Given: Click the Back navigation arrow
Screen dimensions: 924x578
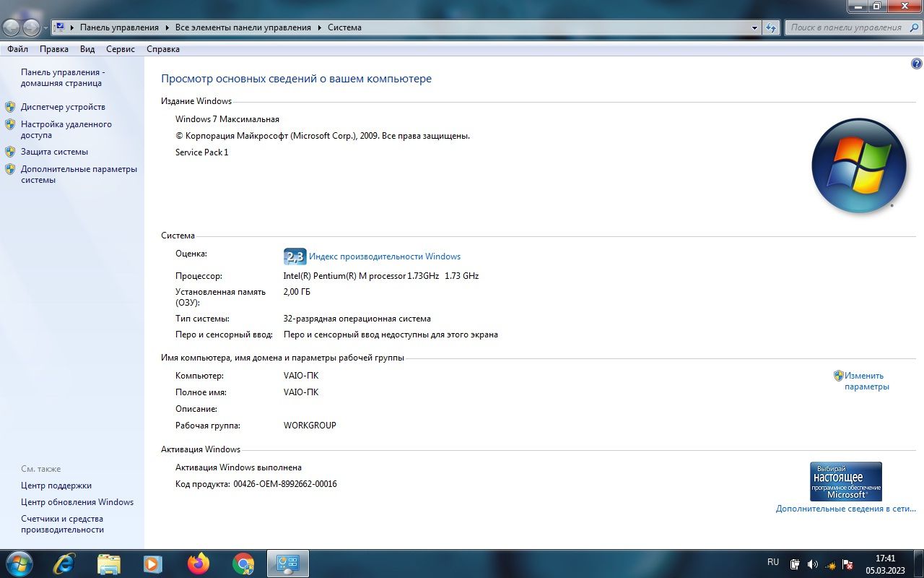Looking at the screenshot, I should (x=12, y=27).
